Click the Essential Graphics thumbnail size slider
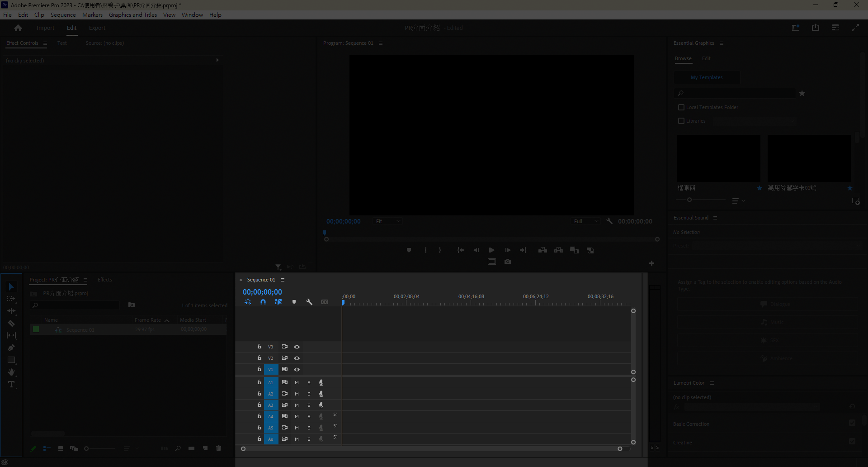 pos(689,200)
